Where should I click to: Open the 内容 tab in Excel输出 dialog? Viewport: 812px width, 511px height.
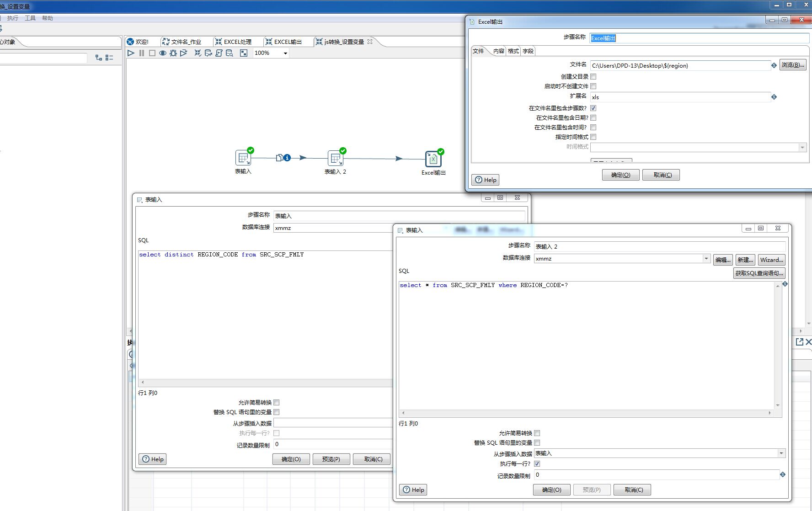point(499,51)
